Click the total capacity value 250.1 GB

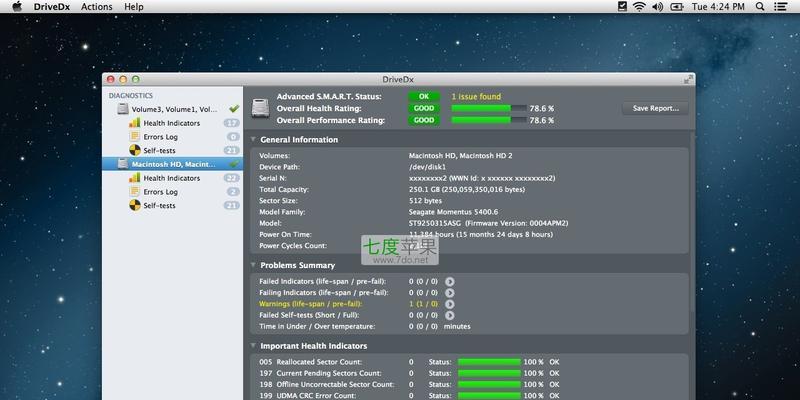click(467, 189)
